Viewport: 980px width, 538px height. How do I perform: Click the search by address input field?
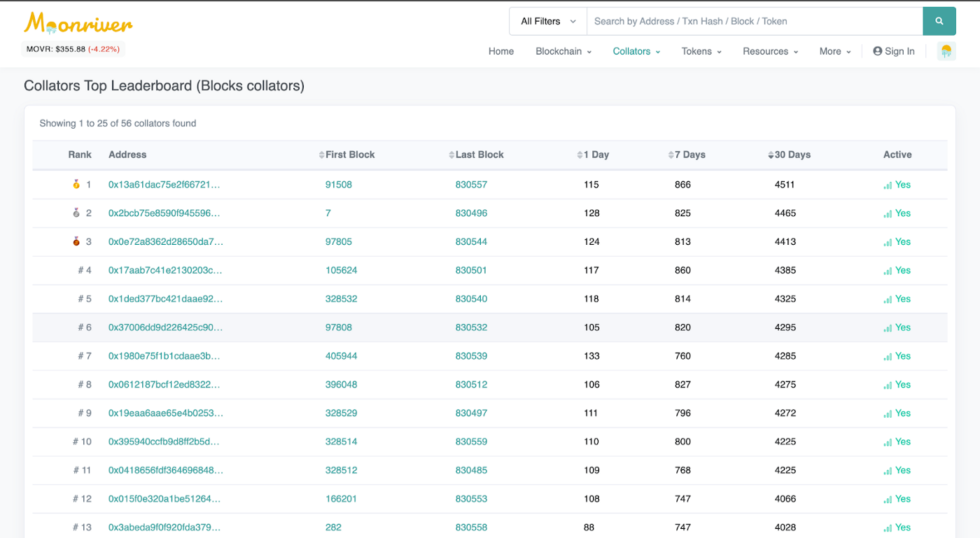click(755, 21)
